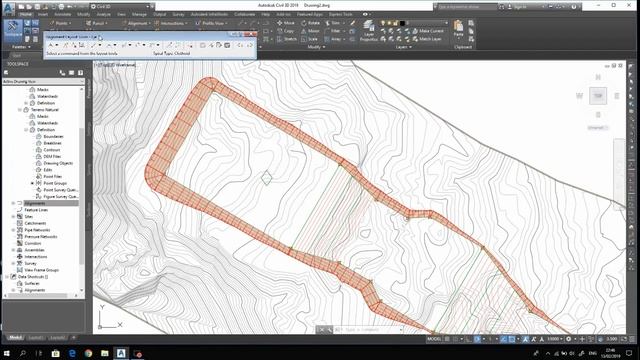
Task: Select Contours under Terreno Natural Definition
Action: 51,150
